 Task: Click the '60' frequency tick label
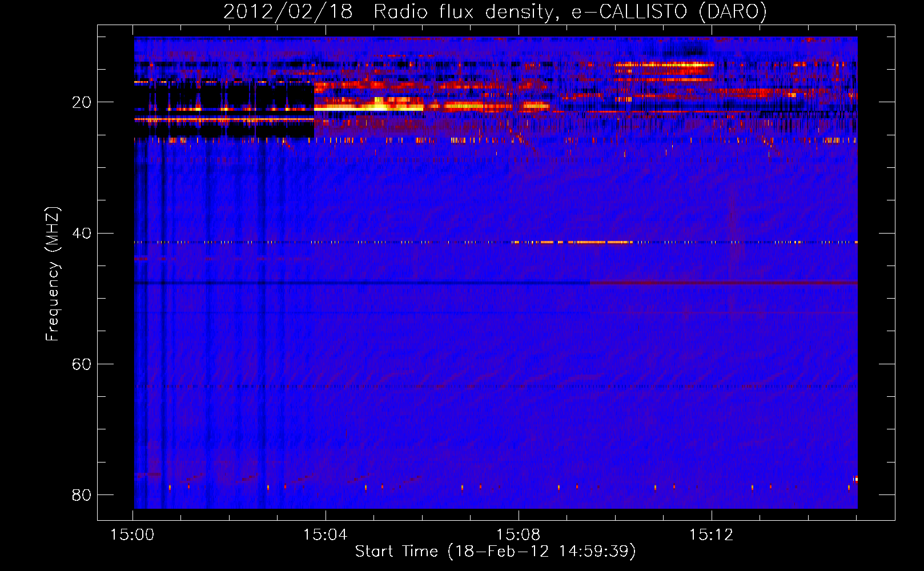[82, 364]
